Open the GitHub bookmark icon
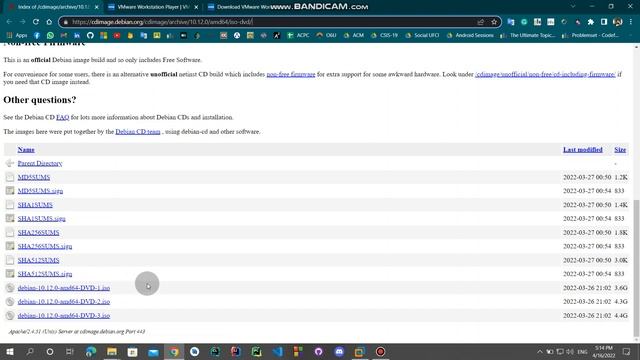The height and width of the screenshot is (360, 640). (x=90, y=36)
